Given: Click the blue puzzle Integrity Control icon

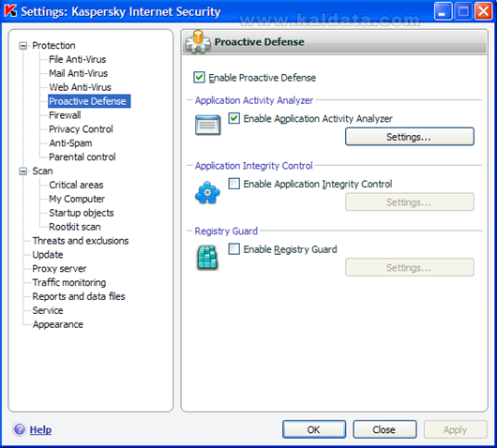Looking at the screenshot, I should point(207,192).
